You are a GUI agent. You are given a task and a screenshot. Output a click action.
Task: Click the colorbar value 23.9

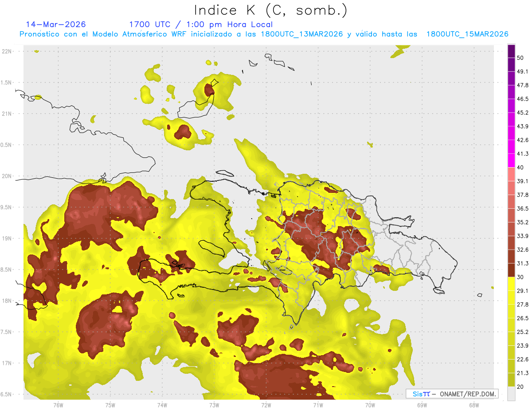[x=523, y=346]
